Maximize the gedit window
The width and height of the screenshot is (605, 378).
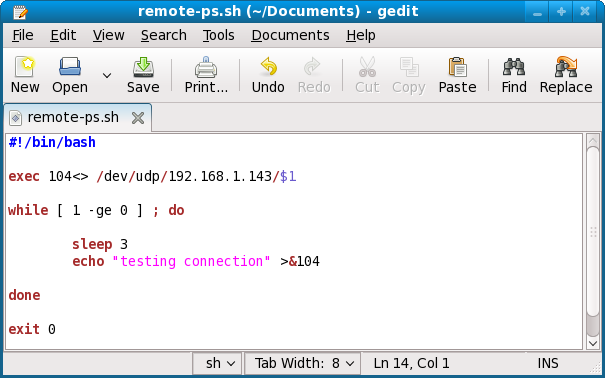coord(561,12)
